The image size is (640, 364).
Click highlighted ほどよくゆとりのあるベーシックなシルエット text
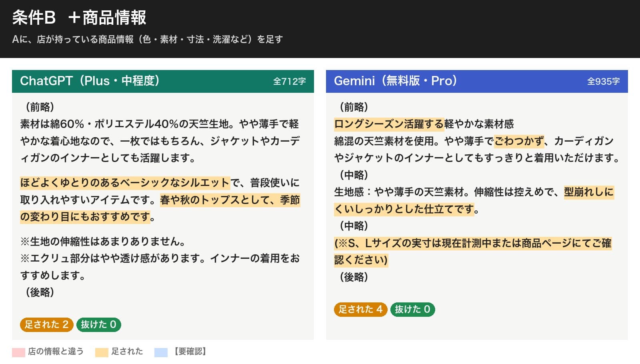125,183
